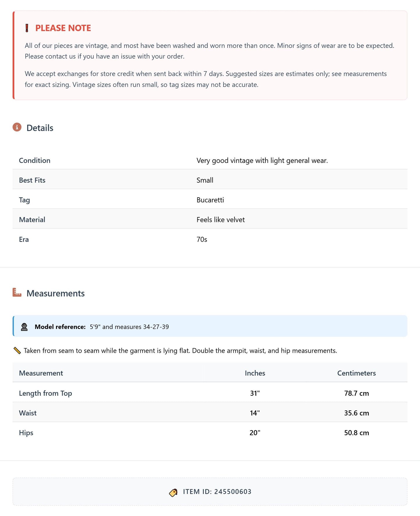
Task: Click the Hips row label
Action: coord(26,433)
